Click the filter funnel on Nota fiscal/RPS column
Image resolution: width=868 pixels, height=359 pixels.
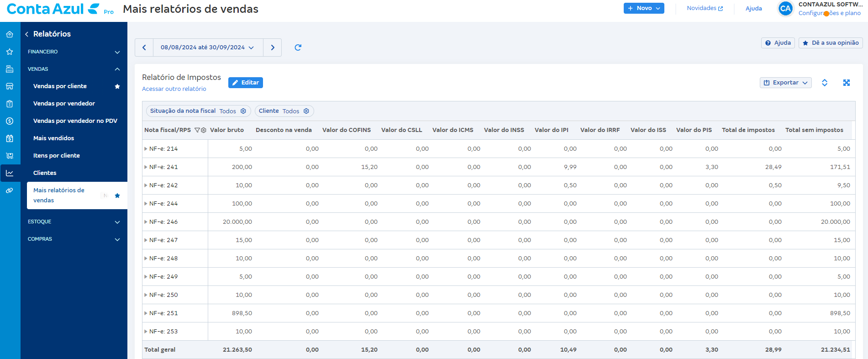pos(197,130)
